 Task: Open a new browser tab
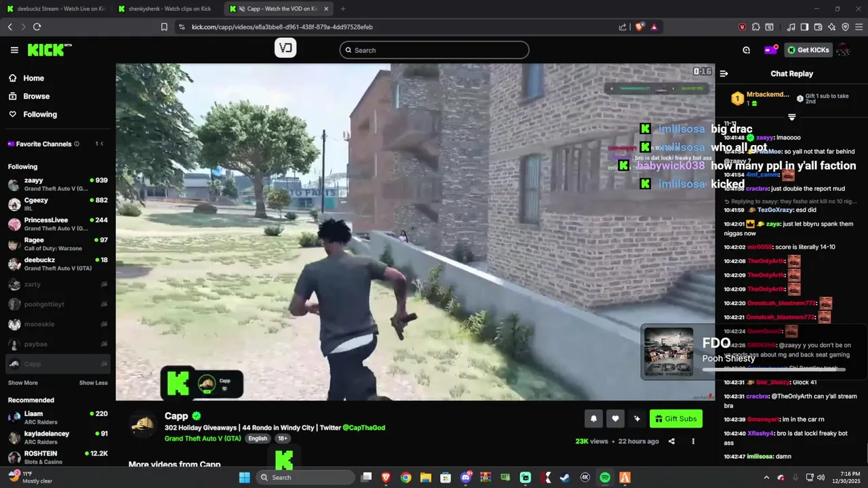(342, 9)
